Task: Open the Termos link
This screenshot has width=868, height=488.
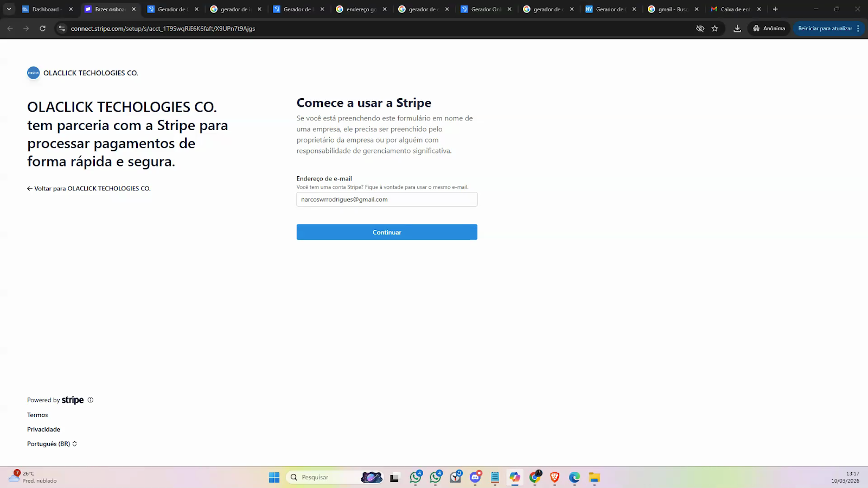Action: [x=37, y=415]
